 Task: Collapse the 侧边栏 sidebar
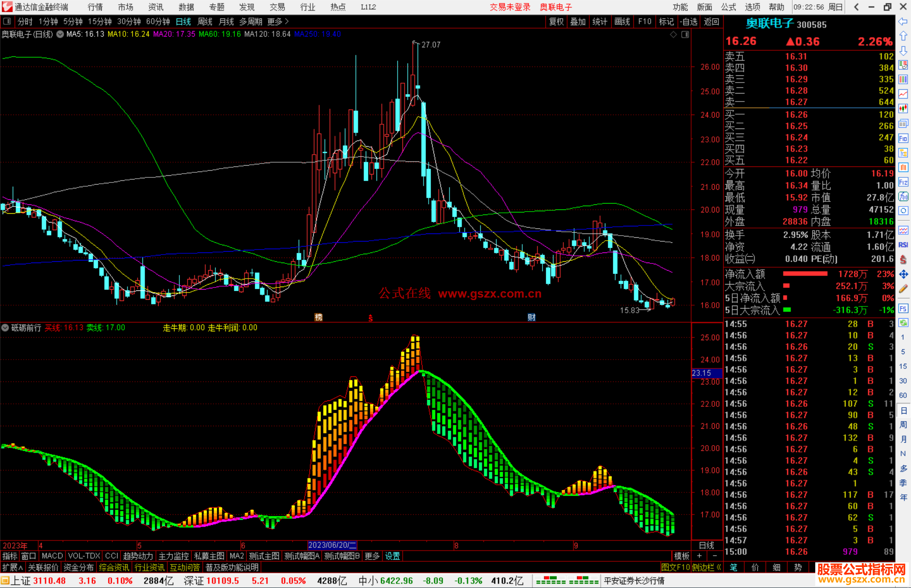coord(706,567)
